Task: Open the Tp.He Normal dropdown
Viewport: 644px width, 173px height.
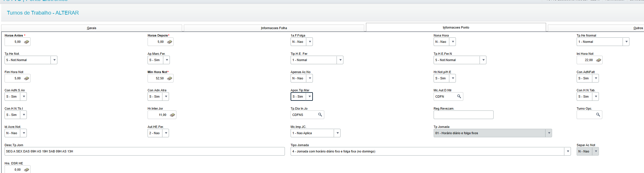Action: (x=626, y=42)
